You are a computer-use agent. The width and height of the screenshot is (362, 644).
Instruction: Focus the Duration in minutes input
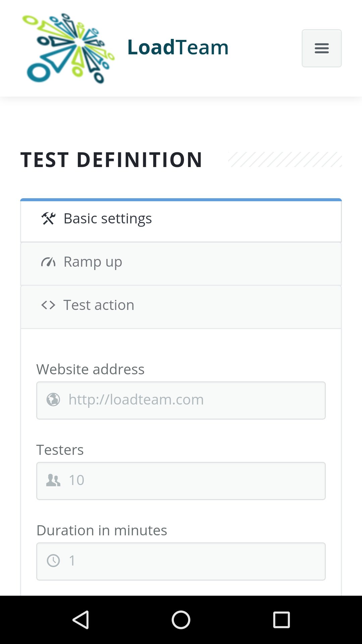coord(194,561)
